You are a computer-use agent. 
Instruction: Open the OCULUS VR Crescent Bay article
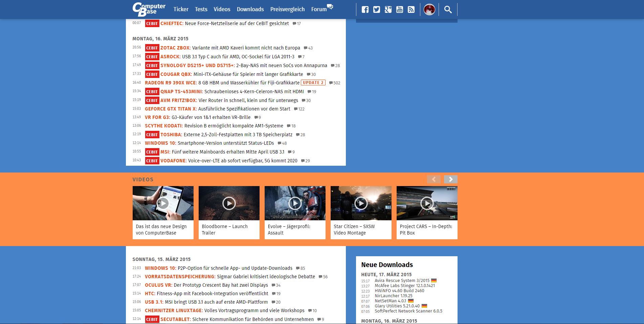click(x=206, y=285)
